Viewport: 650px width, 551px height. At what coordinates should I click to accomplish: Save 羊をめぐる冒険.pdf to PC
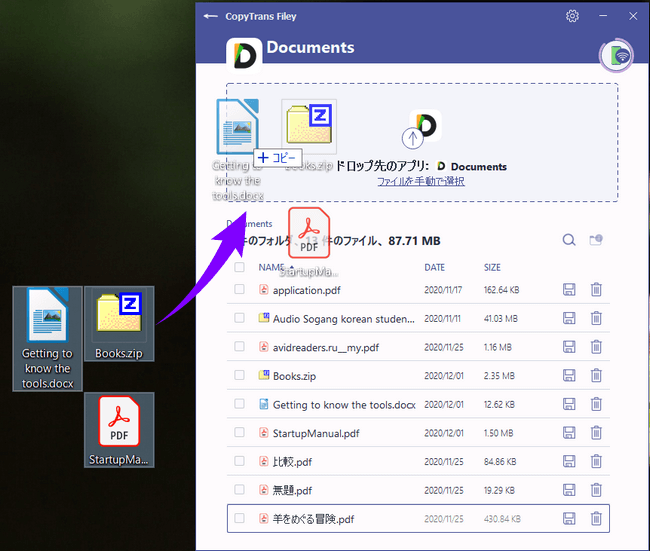coord(569,518)
